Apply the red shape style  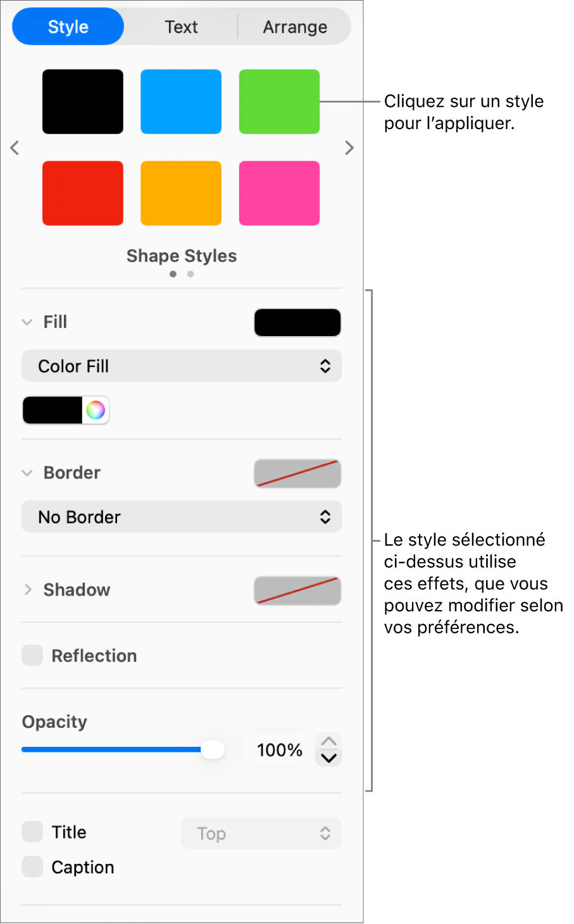82,193
